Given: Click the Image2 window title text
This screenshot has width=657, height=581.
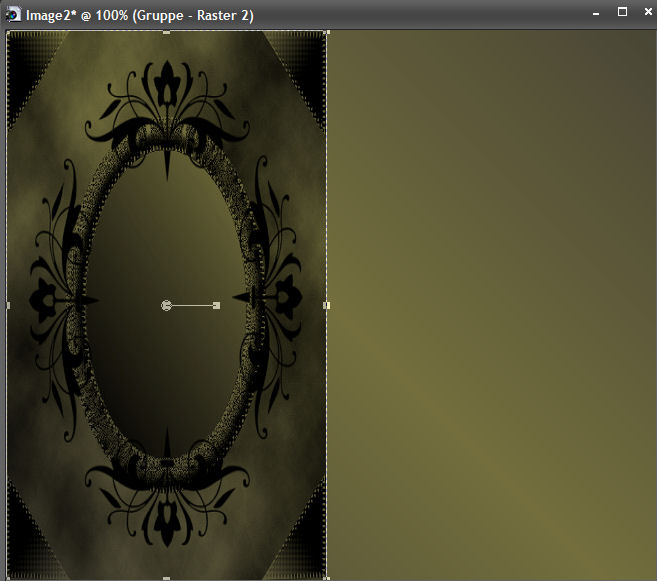Looking at the screenshot, I should tap(140, 14).
